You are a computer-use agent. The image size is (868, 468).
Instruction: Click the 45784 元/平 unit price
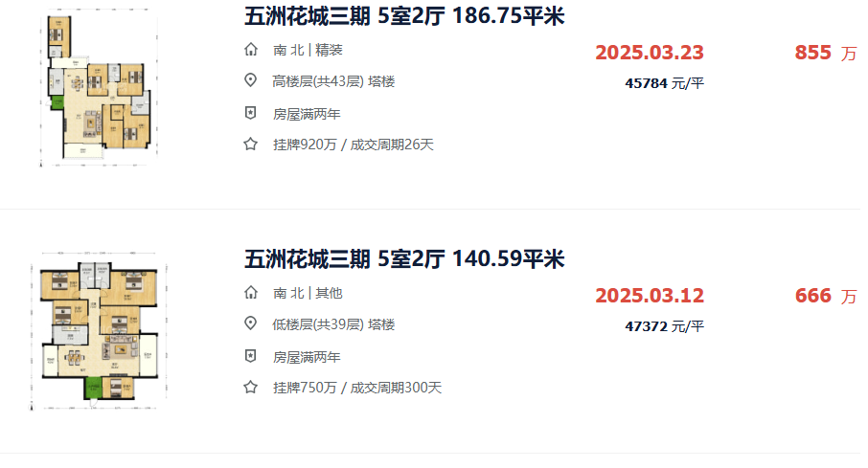point(664,83)
